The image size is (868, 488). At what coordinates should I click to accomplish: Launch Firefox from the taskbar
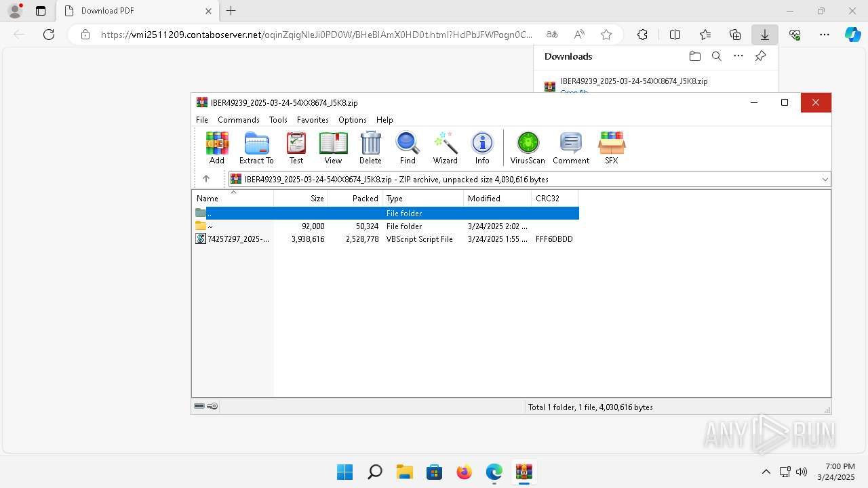465,472
